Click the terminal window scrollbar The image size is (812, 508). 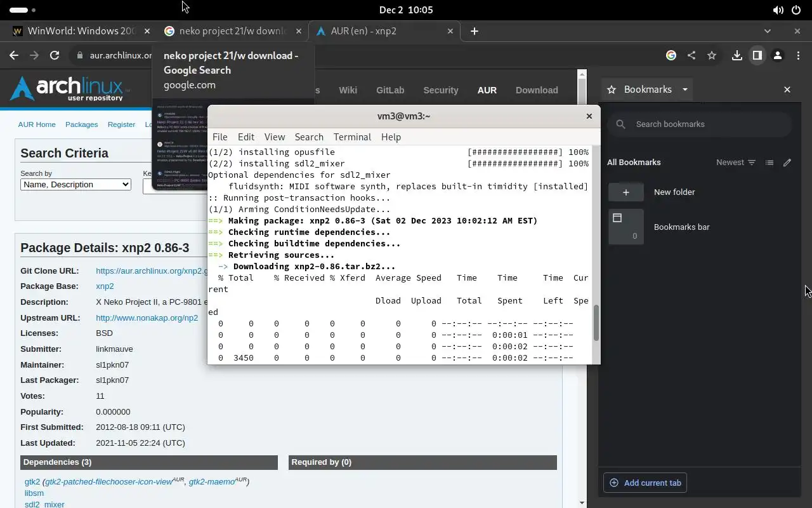(x=596, y=323)
